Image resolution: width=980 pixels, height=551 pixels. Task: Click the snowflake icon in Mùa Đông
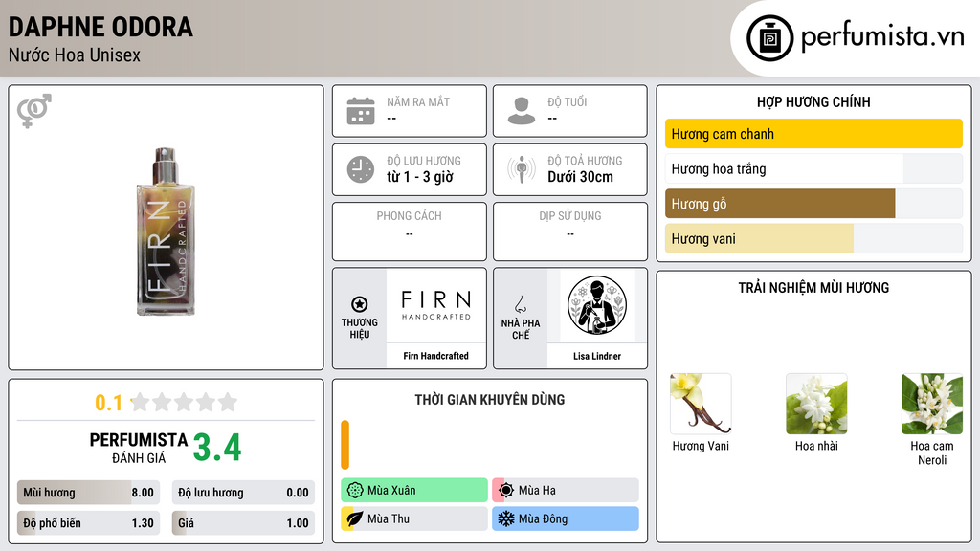click(x=506, y=518)
